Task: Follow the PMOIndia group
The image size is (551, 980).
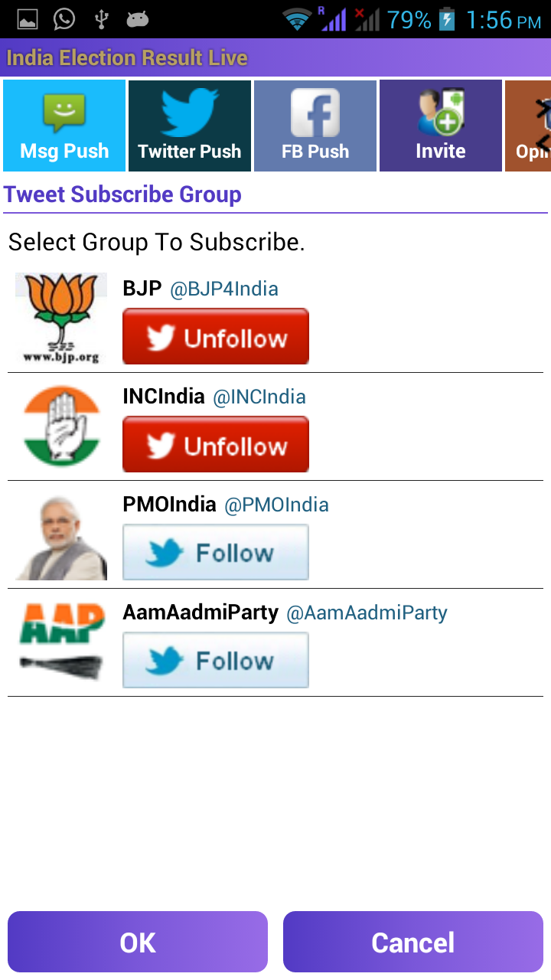Action: tap(216, 552)
